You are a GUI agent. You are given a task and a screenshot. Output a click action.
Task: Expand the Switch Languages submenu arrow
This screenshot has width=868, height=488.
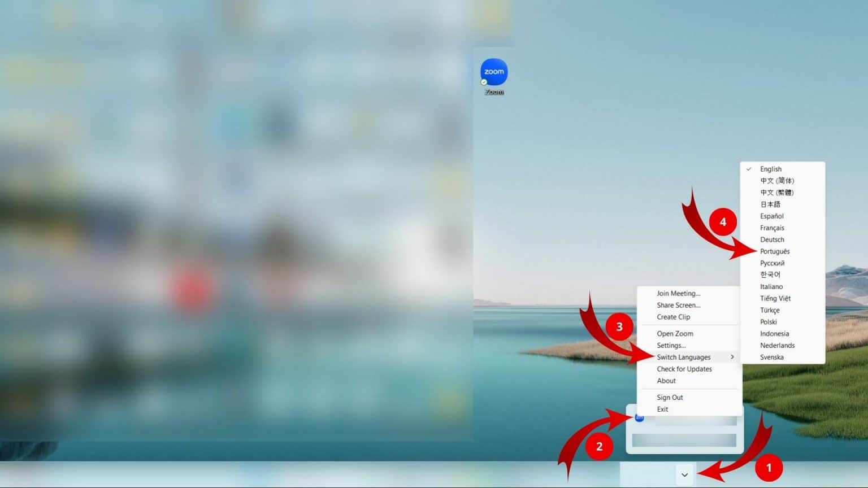732,357
